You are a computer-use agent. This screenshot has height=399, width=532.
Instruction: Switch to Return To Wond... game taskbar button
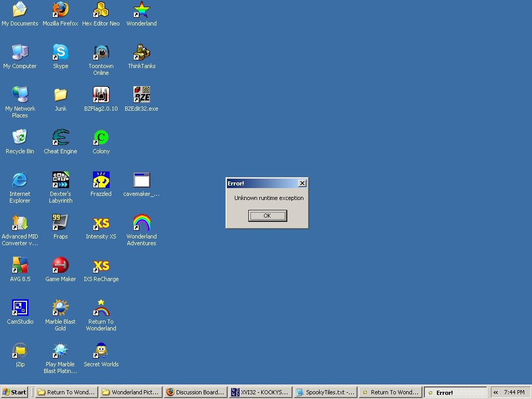[x=391, y=392]
